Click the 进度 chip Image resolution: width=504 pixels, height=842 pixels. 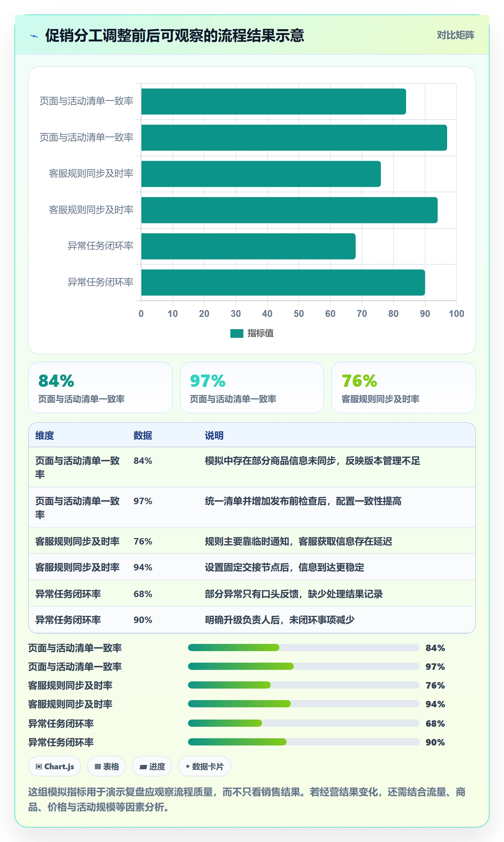pos(152,766)
